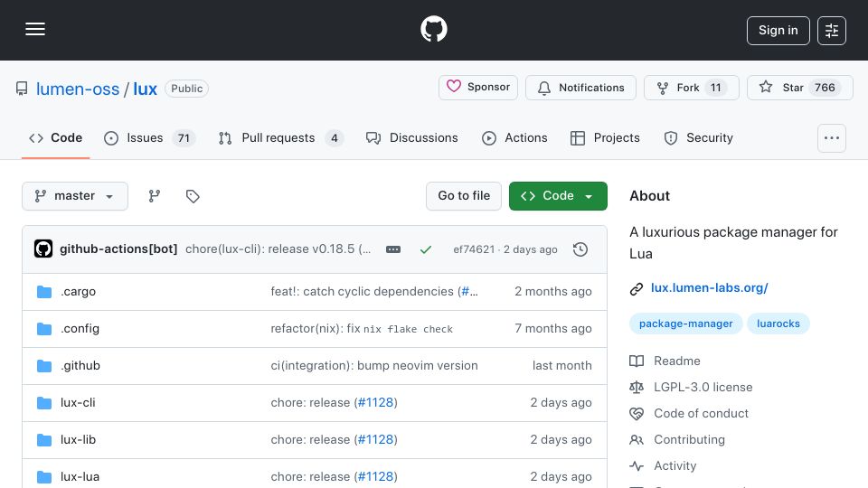Click the Sign in button

pos(778,31)
